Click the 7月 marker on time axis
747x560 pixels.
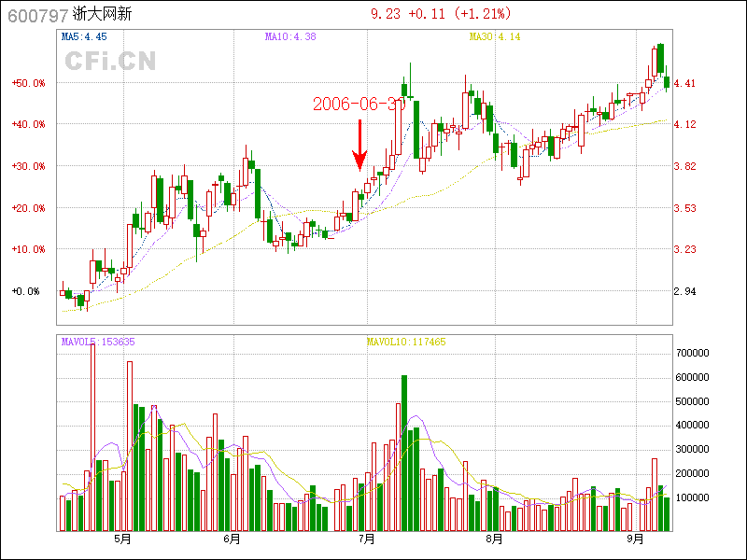coord(367,539)
